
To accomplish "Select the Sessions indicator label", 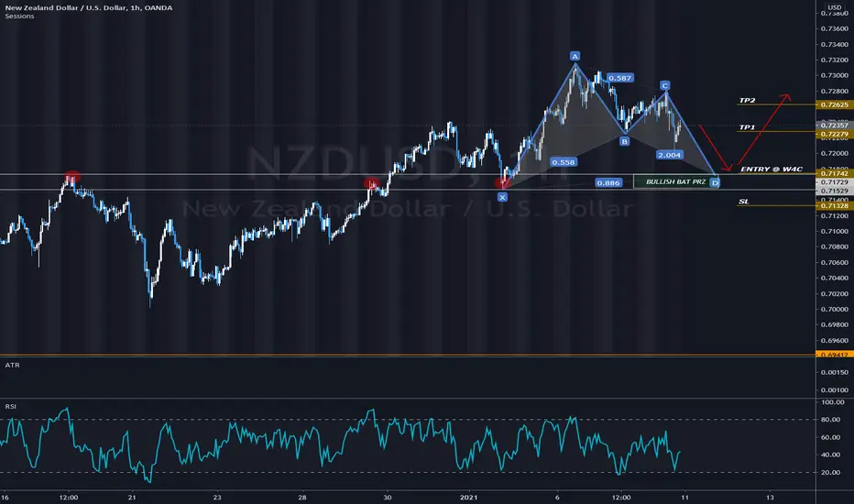I will point(19,16).
